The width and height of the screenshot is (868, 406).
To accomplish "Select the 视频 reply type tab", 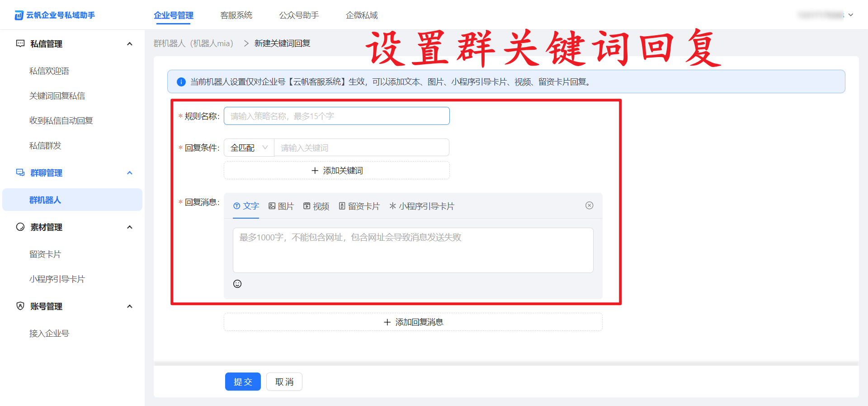I will coord(316,206).
